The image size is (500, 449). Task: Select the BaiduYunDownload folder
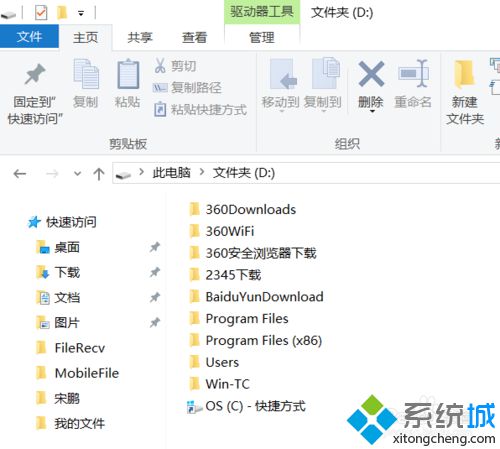[256, 296]
